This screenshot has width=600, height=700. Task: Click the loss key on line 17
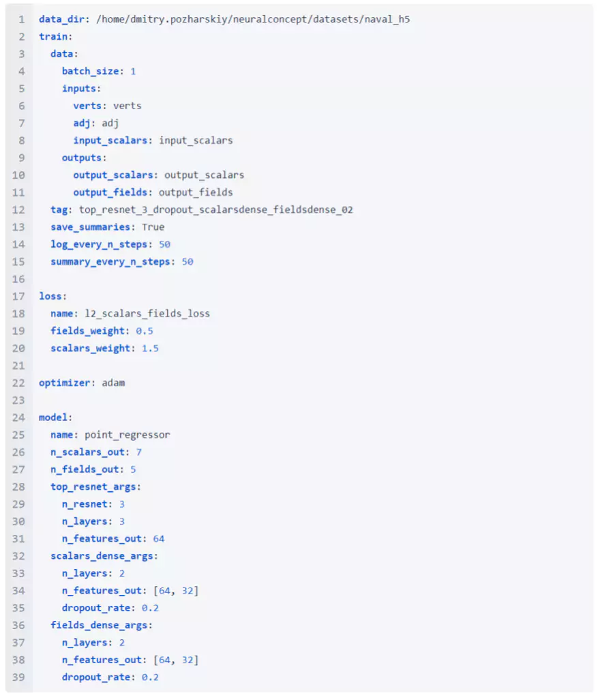50,296
